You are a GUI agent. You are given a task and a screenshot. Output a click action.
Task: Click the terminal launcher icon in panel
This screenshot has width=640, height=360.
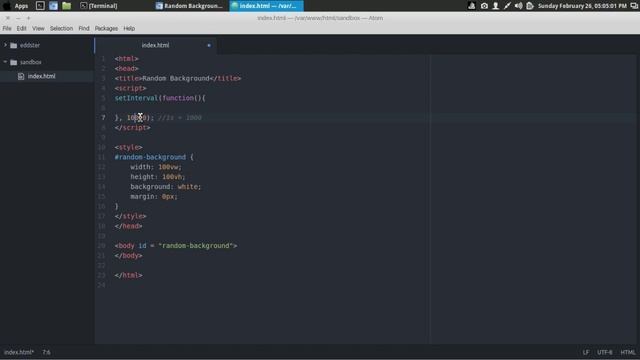pos(40,6)
